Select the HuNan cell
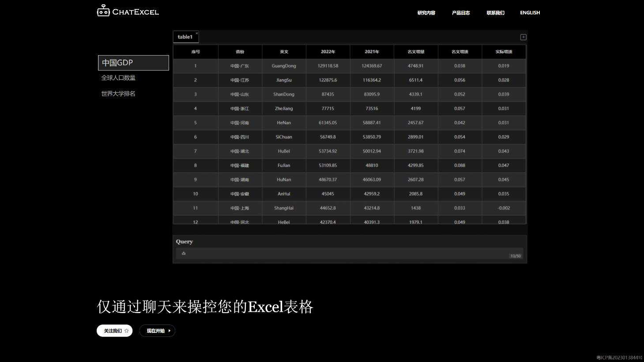The image size is (644, 362). coord(284,179)
